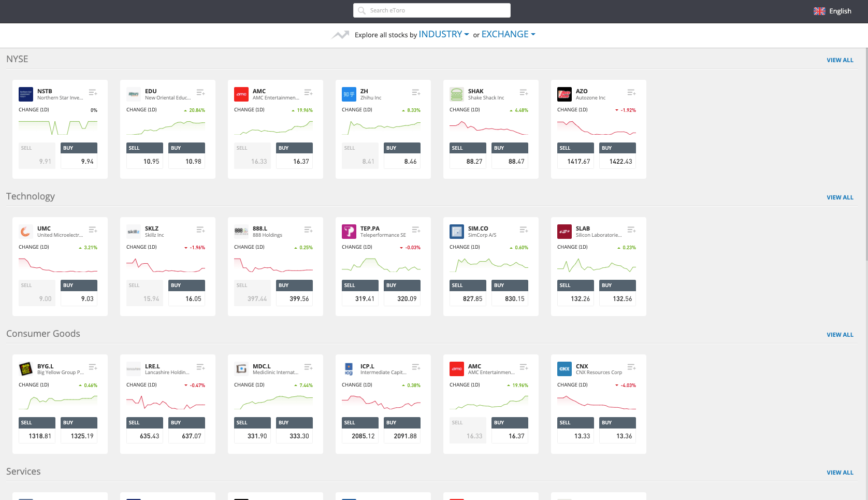
Task: Click the SHAK 4.48% change value
Action: [x=519, y=110]
